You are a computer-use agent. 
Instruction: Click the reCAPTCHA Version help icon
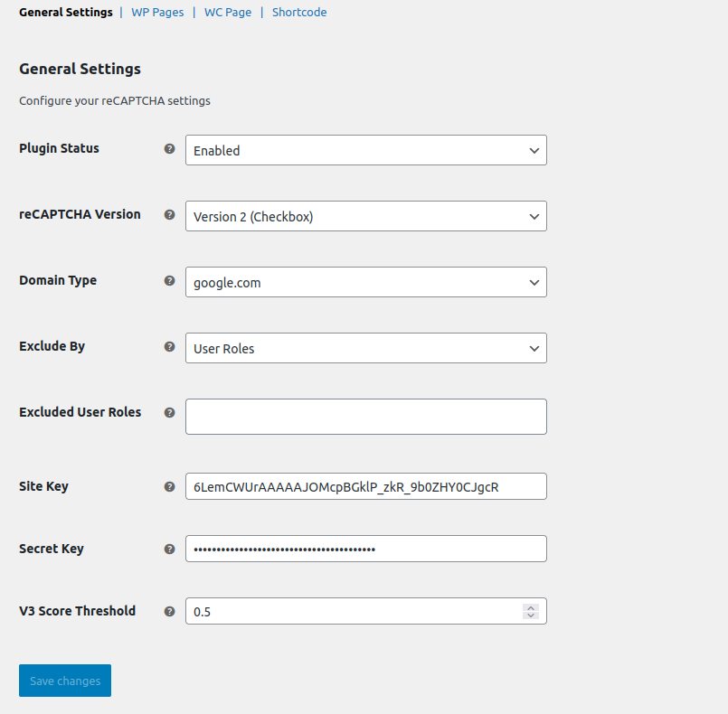[x=169, y=215]
